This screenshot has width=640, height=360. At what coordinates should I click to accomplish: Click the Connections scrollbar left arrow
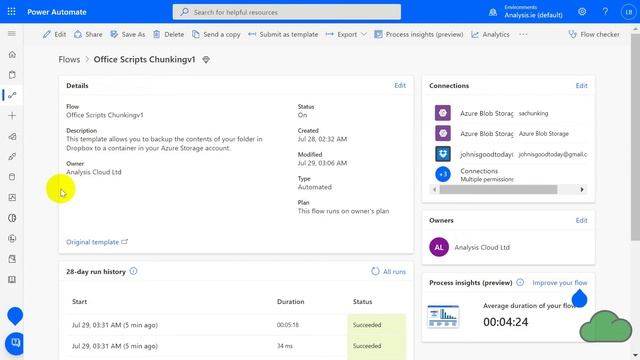pos(434,189)
